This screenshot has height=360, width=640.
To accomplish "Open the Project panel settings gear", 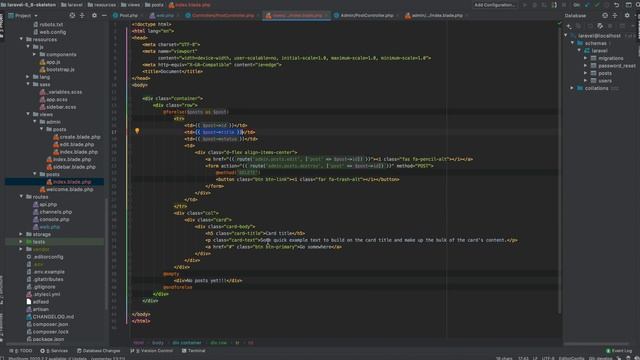I will point(94,16).
